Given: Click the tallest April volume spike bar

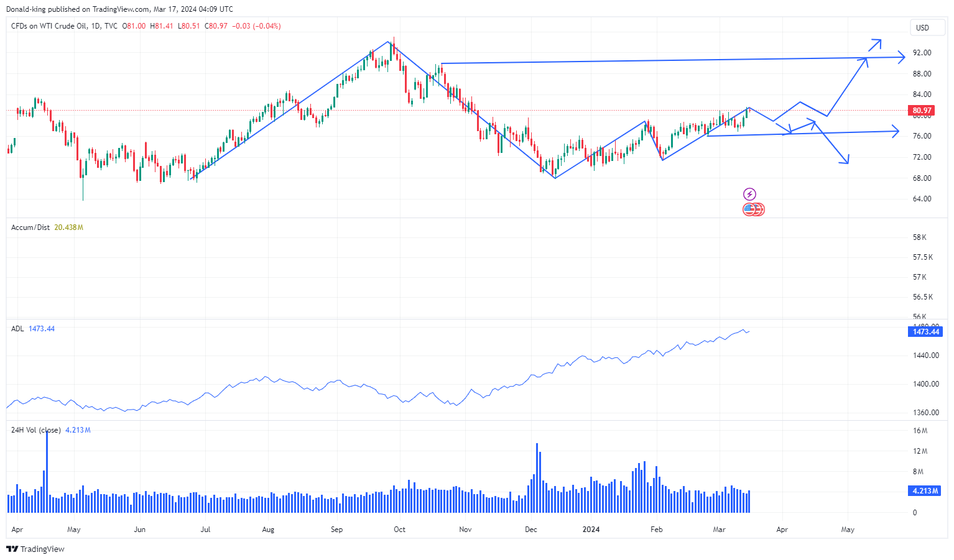Looking at the screenshot, I should [x=47, y=471].
